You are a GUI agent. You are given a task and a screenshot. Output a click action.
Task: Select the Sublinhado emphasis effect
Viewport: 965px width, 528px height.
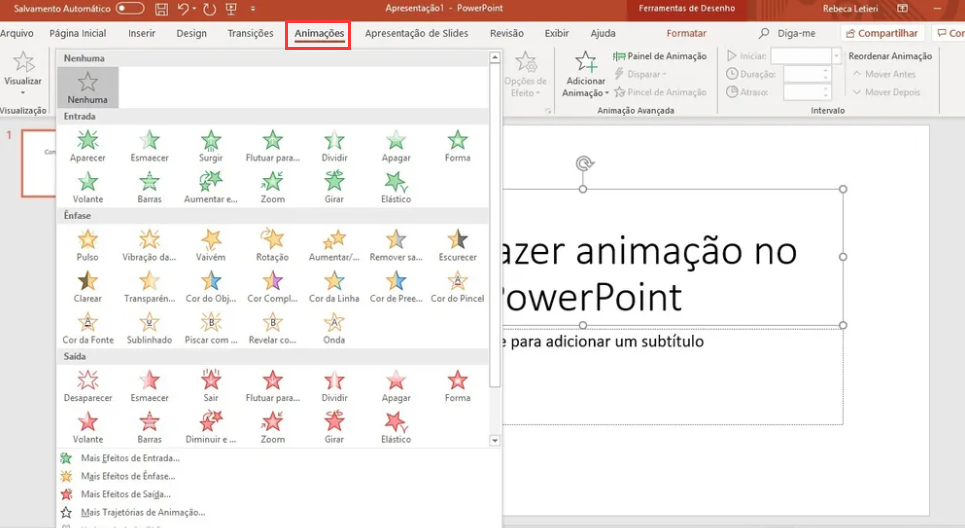pyautogui.click(x=149, y=328)
